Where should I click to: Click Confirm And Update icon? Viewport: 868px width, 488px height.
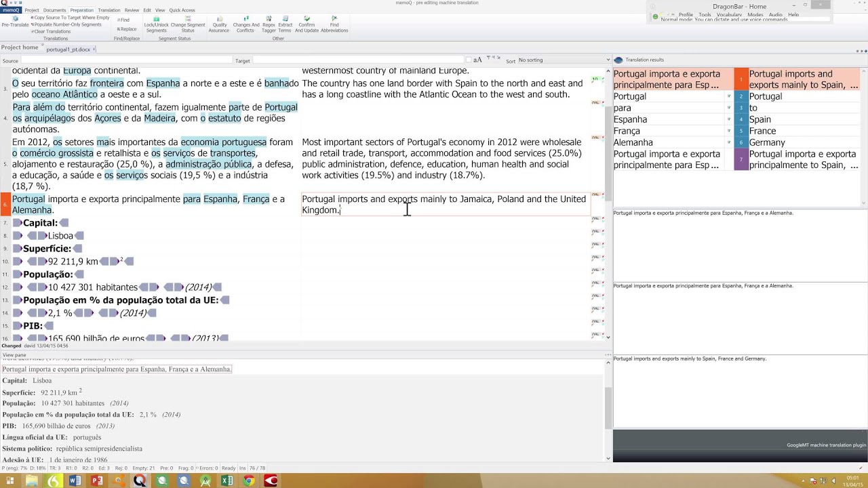[307, 24]
